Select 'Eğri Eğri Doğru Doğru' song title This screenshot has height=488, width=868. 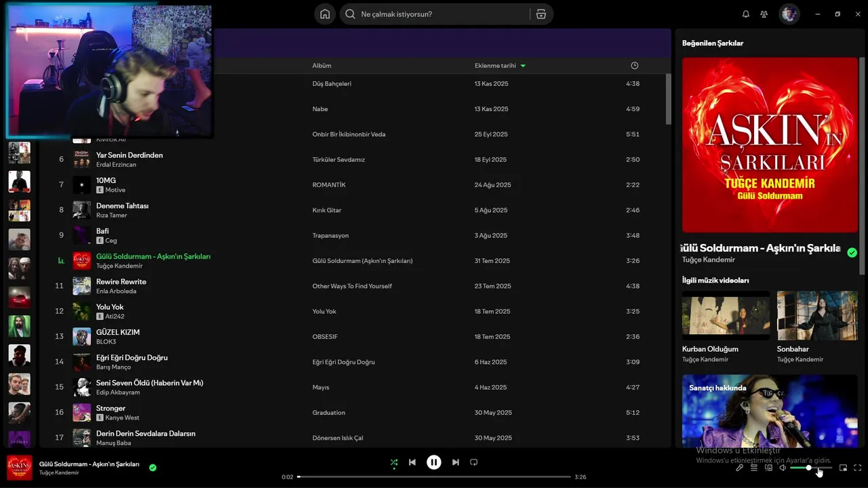(132, 358)
